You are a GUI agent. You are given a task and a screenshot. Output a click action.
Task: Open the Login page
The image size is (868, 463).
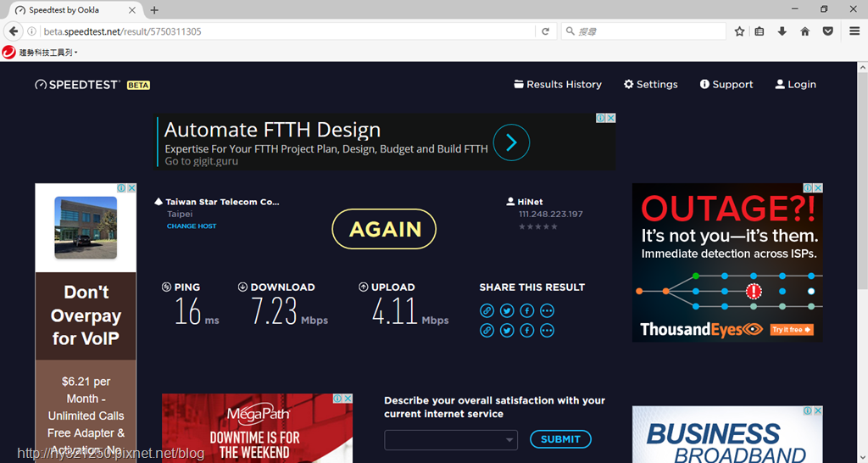tap(795, 84)
